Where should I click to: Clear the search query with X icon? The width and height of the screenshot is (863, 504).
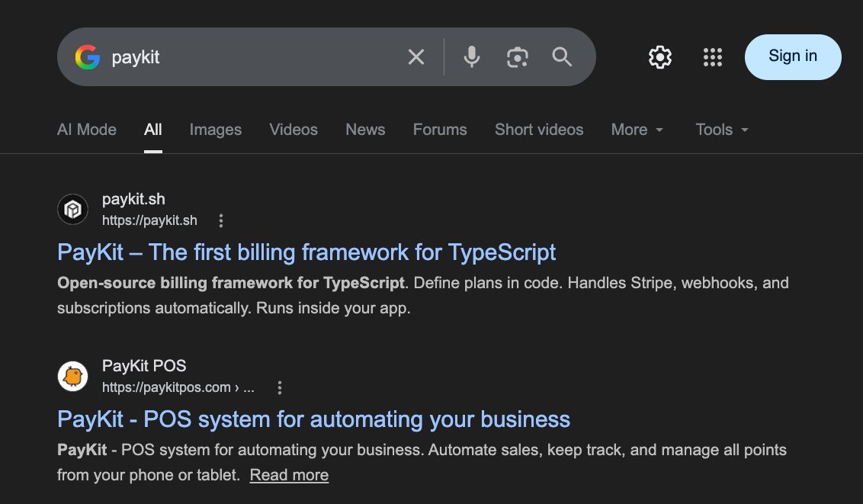pyautogui.click(x=416, y=56)
